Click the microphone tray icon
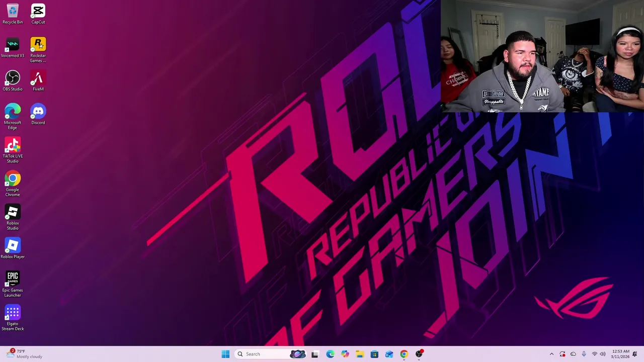Screen dimensions: 644x362 584,354
